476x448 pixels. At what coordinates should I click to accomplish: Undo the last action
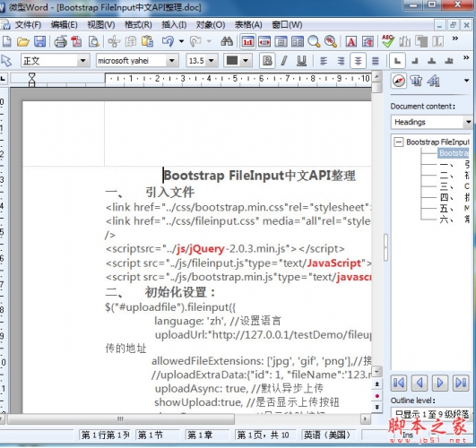click(168, 41)
